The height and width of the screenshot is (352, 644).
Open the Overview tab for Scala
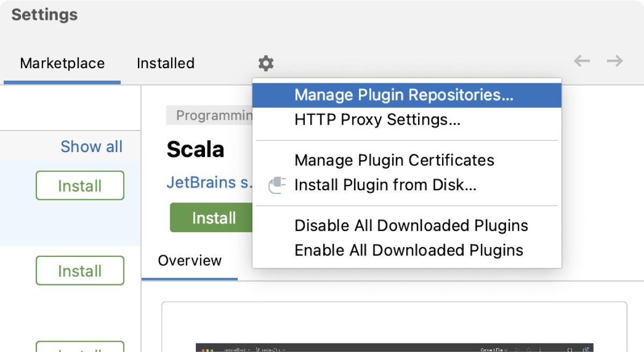189,261
